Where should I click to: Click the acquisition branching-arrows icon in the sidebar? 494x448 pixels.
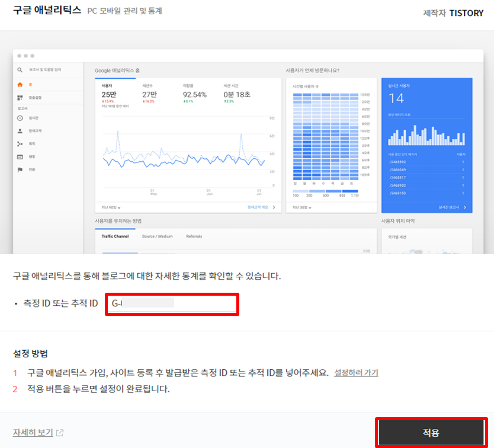20,144
